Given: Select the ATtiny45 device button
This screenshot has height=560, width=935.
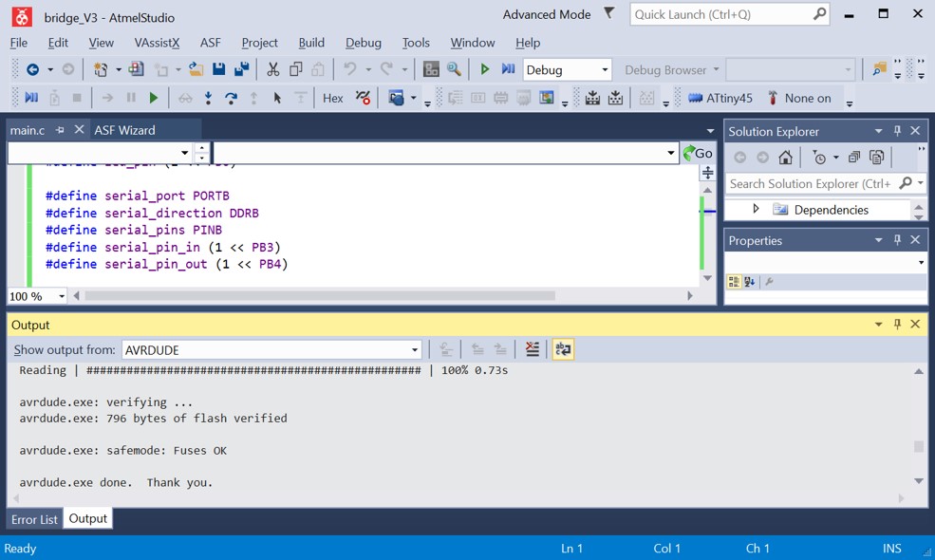Looking at the screenshot, I should click(720, 98).
